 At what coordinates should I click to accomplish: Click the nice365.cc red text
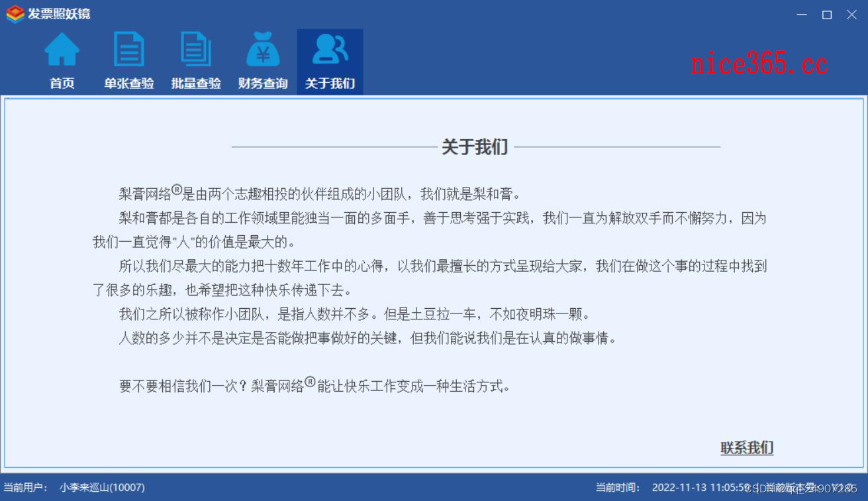[759, 64]
